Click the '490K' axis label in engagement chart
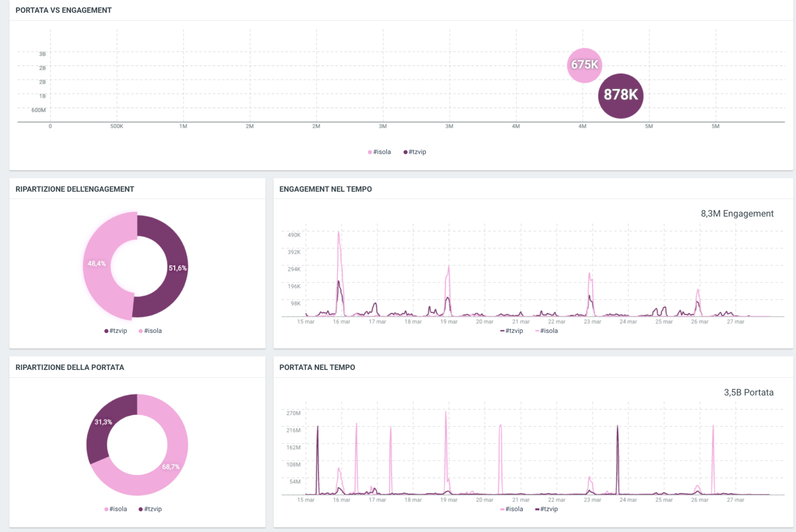This screenshot has width=796, height=532. (294, 235)
